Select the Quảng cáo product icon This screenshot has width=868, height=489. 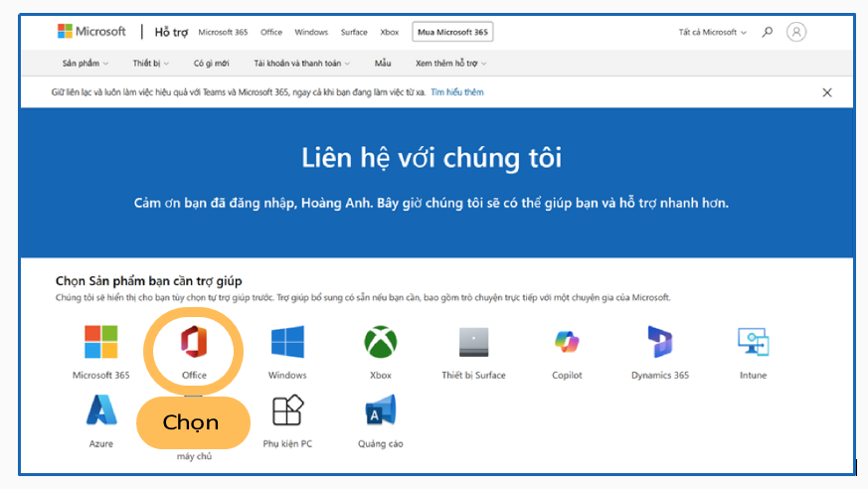pos(380,409)
